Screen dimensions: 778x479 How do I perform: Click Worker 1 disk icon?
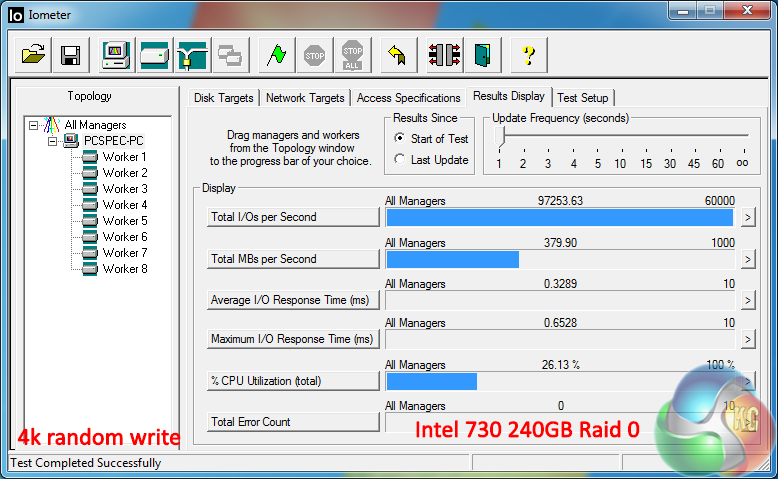coord(90,157)
